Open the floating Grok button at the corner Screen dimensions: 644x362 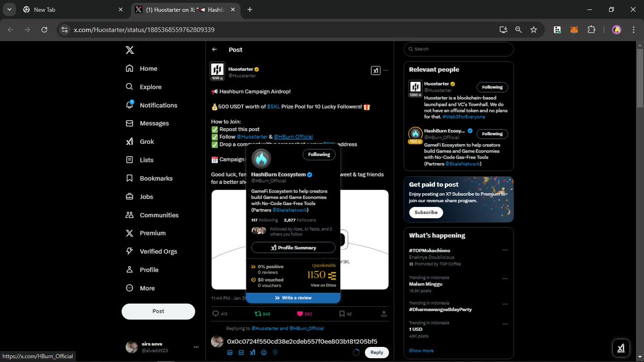pos(621,348)
